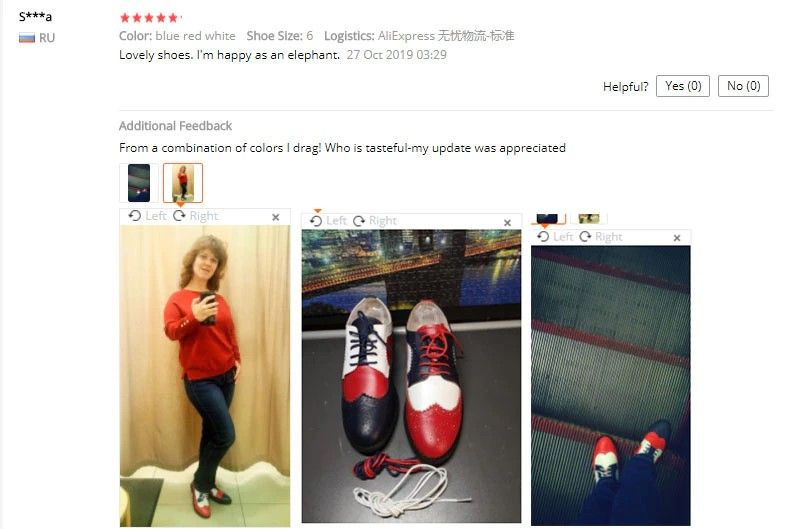Rotate the woman photo left

147,216
